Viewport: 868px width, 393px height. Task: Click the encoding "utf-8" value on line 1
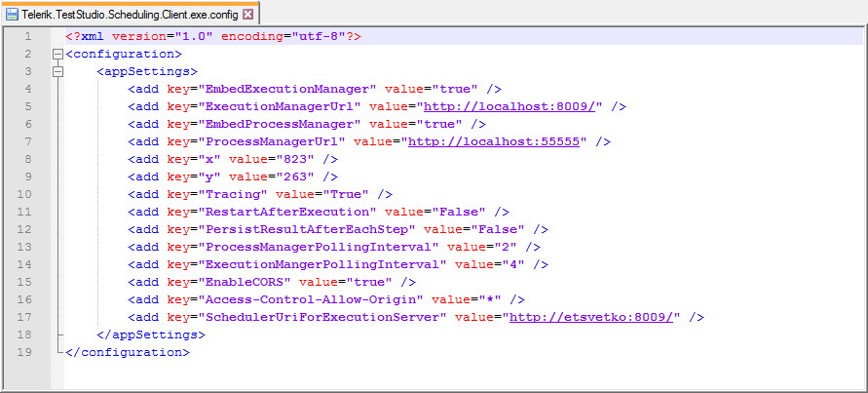tap(319, 37)
